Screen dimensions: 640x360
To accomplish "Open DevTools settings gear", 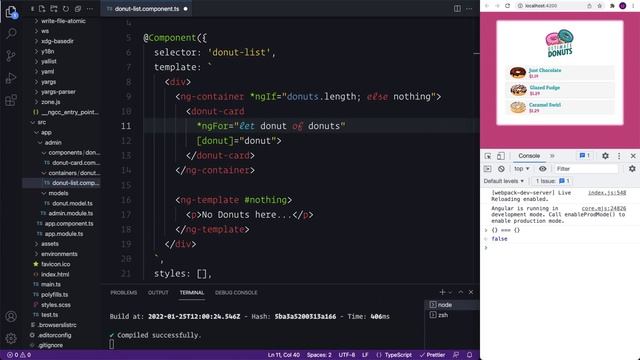I will pyautogui.click(x=605, y=156).
